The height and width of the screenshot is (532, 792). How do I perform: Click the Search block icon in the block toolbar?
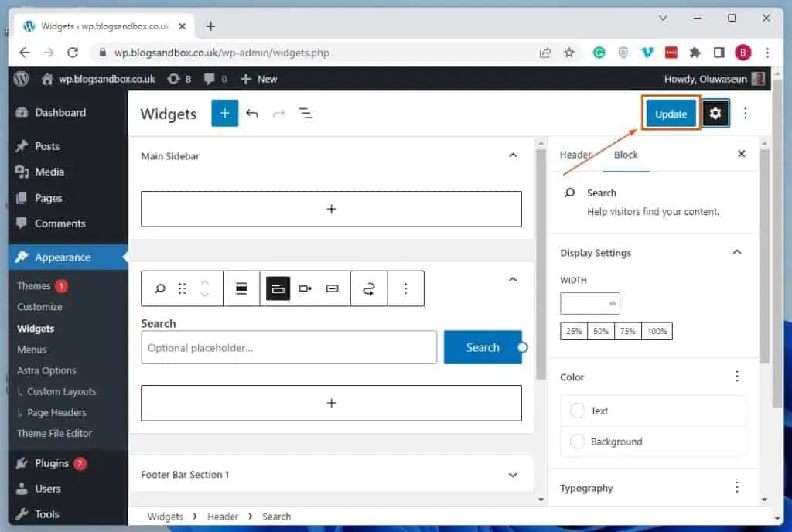click(159, 288)
